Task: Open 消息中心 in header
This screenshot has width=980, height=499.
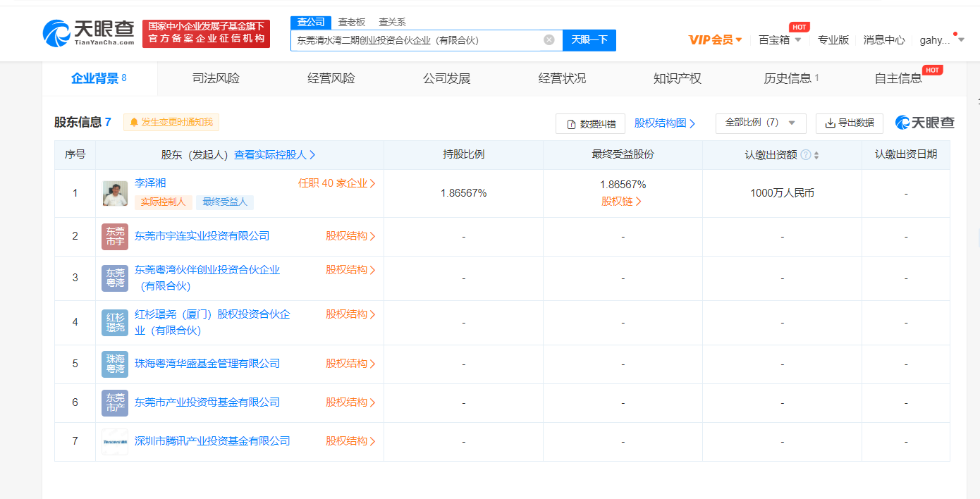Action: click(884, 40)
